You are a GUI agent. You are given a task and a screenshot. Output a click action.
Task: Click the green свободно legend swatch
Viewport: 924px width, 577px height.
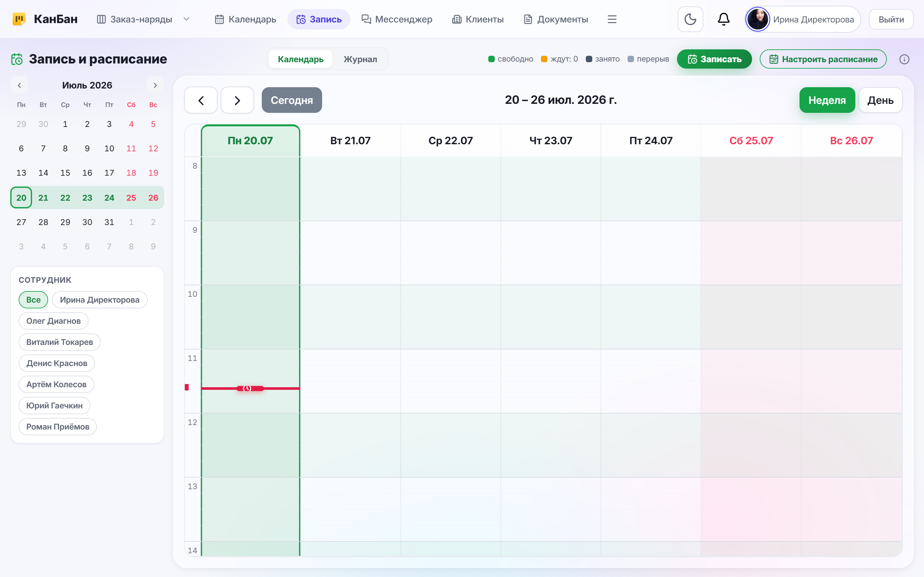pos(492,59)
